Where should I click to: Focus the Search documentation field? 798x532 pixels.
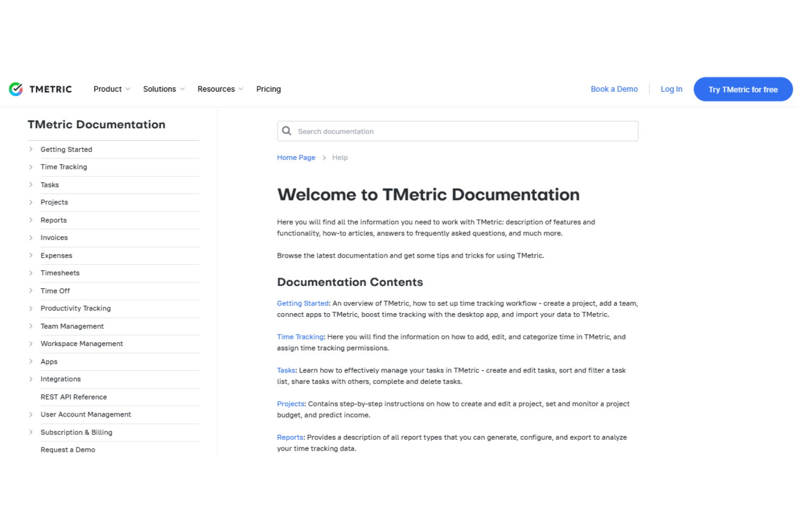point(458,131)
